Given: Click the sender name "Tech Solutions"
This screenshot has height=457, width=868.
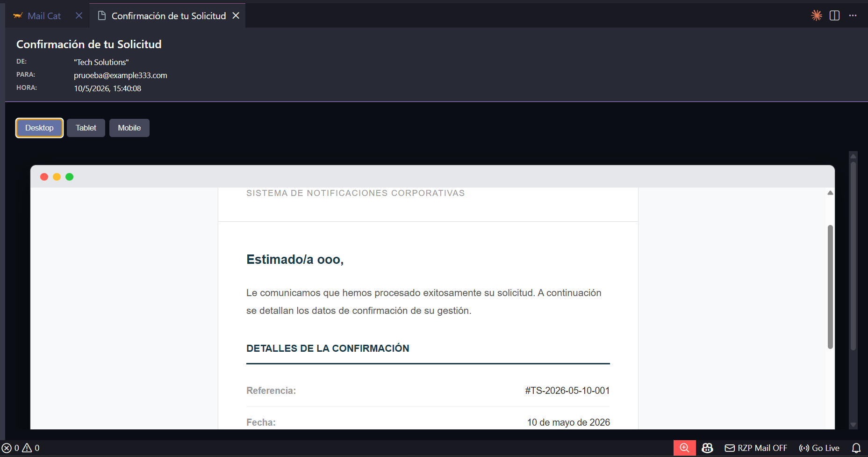Looking at the screenshot, I should (101, 62).
